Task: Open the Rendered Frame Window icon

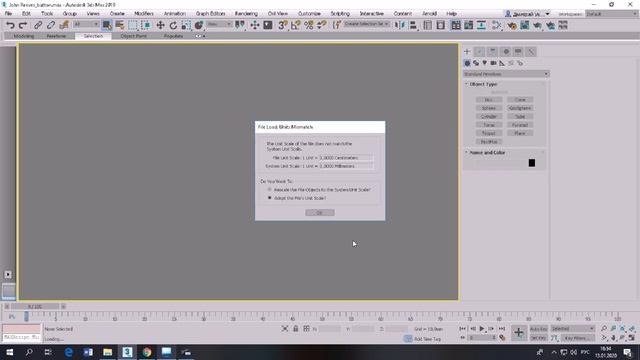Action: 524,25
